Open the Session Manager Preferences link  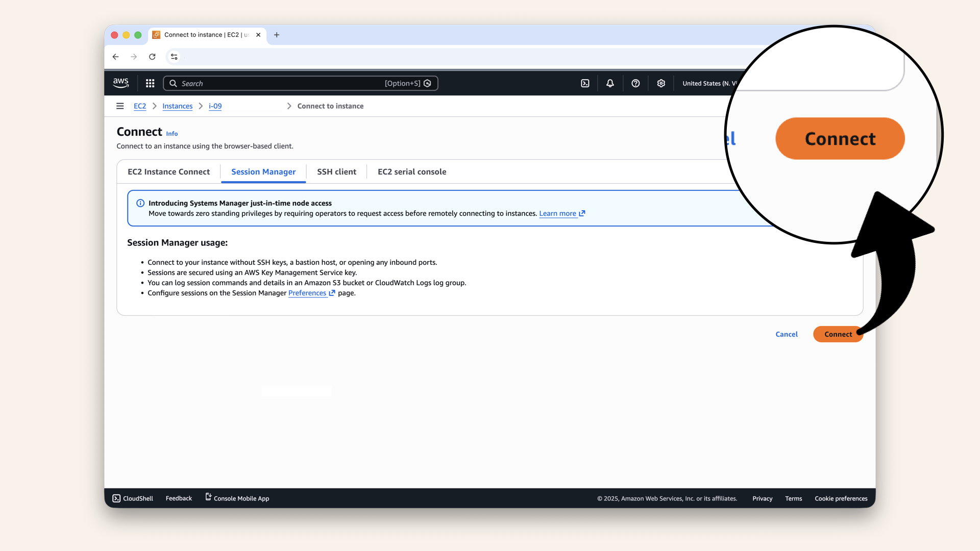[307, 293]
